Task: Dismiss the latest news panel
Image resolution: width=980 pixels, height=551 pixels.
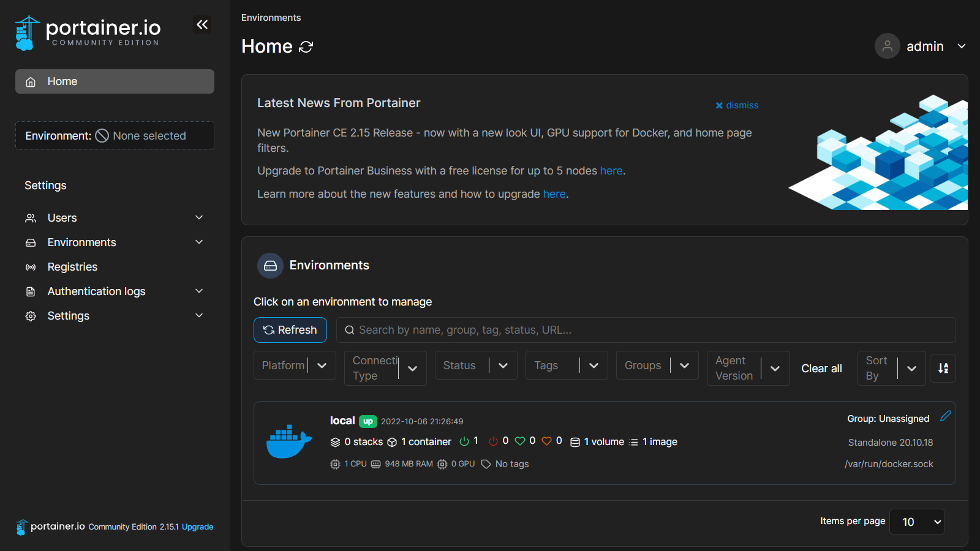Action: [x=737, y=105]
